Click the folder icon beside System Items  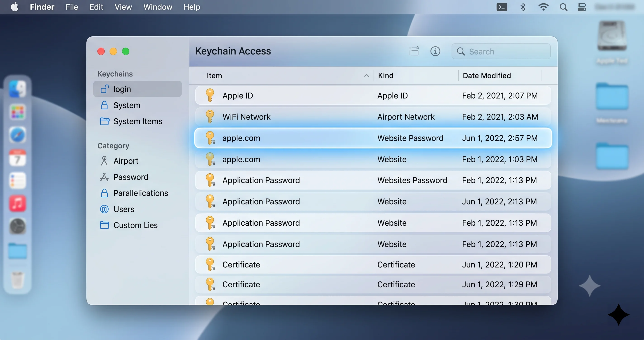tap(104, 121)
